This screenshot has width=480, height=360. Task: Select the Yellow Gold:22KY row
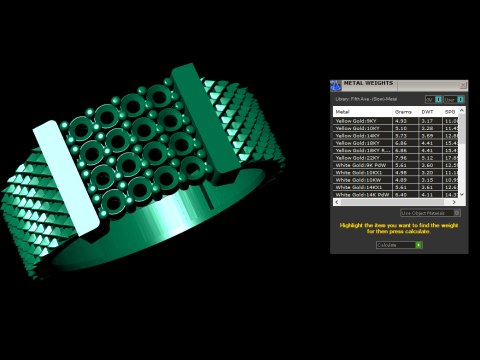coord(396,158)
